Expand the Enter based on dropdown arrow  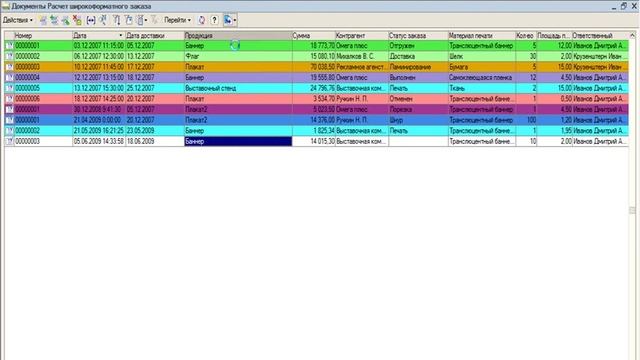click(235, 20)
